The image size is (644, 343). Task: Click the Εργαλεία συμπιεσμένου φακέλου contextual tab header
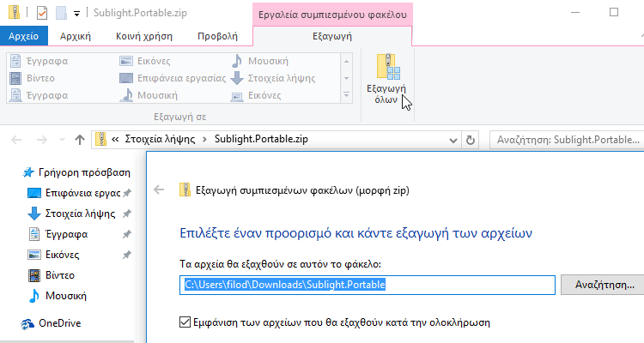tap(332, 15)
